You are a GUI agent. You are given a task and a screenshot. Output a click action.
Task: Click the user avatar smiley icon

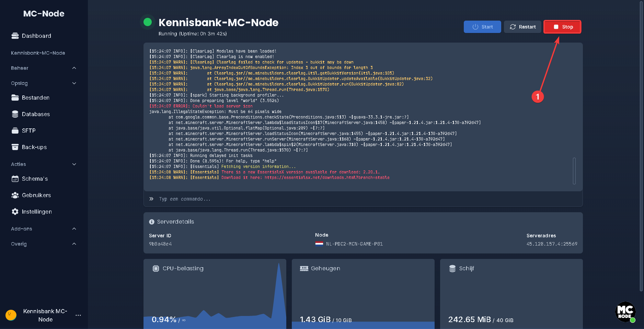click(11, 315)
